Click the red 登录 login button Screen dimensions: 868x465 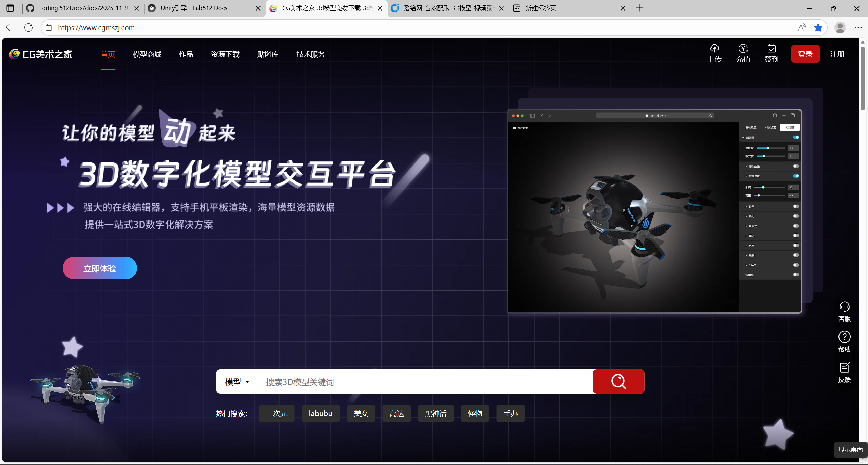pyautogui.click(x=805, y=54)
